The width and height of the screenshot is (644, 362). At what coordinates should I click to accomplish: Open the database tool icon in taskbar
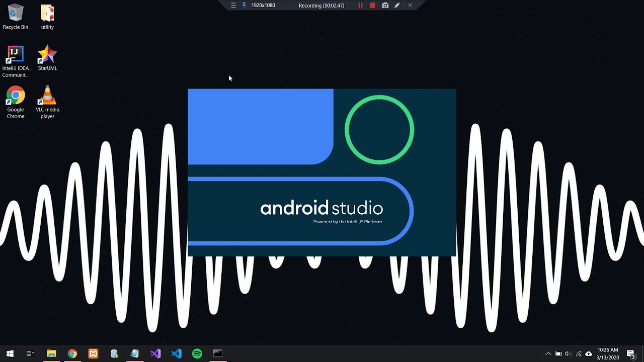[x=114, y=353]
